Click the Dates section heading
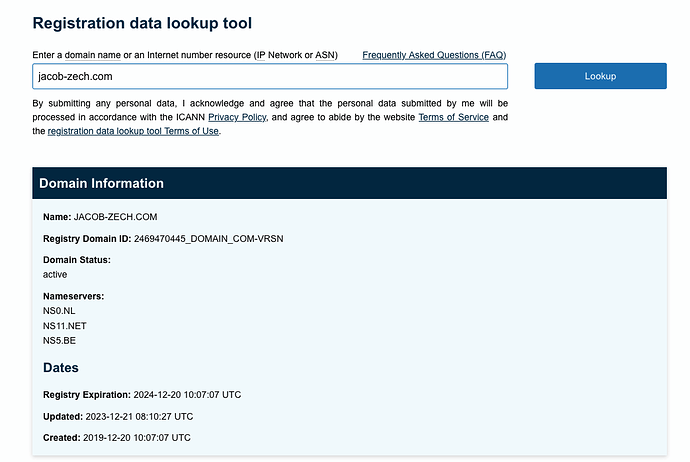690x462 pixels. click(61, 367)
